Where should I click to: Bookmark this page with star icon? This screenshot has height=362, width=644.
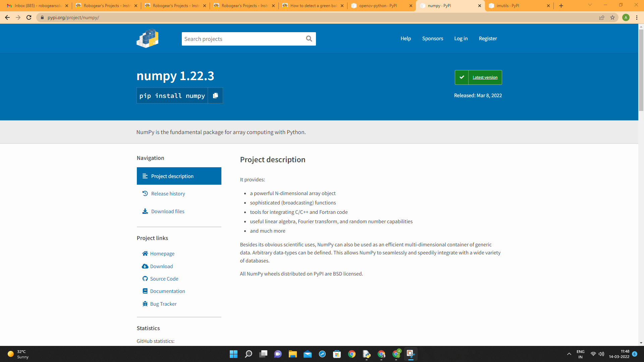[x=612, y=17]
